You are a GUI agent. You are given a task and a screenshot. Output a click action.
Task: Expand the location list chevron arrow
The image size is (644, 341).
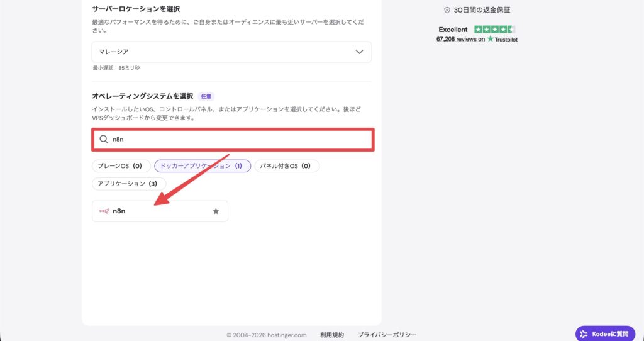coord(359,52)
